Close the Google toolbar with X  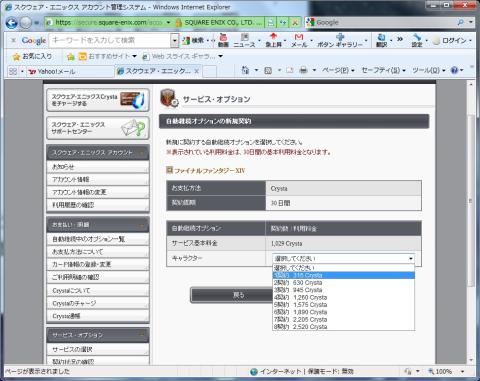(13, 40)
